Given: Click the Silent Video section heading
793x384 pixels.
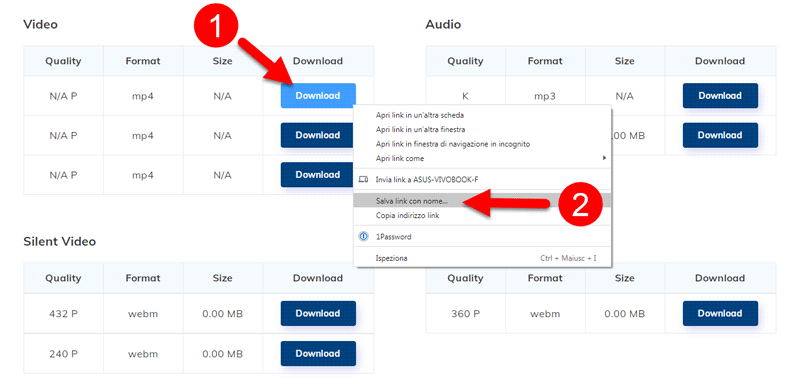Looking at the screenshot, I should point(59,241).
